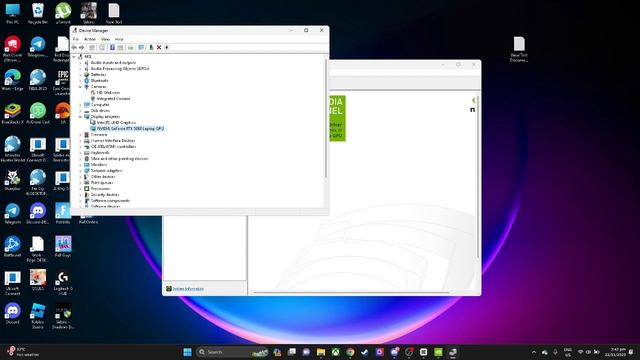Screen dimensions: 640x360
Task: Expand the Keyboards node
Action: pyautogui.click(x=80, y=153)
